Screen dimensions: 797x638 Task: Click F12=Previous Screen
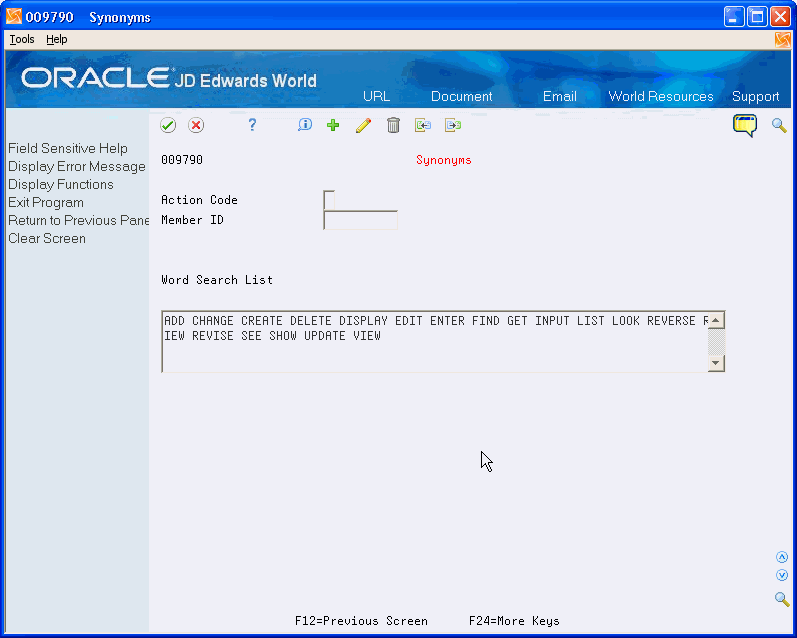[361, 621]
